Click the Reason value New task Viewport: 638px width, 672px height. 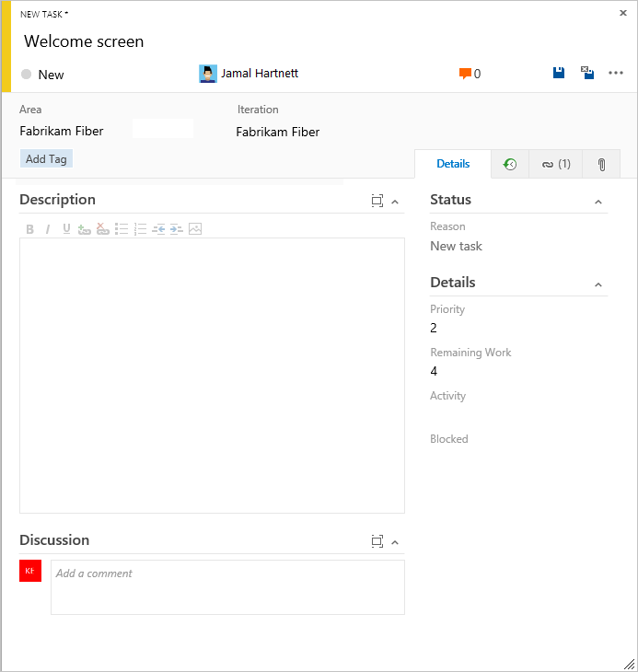(x=456, y=246)
